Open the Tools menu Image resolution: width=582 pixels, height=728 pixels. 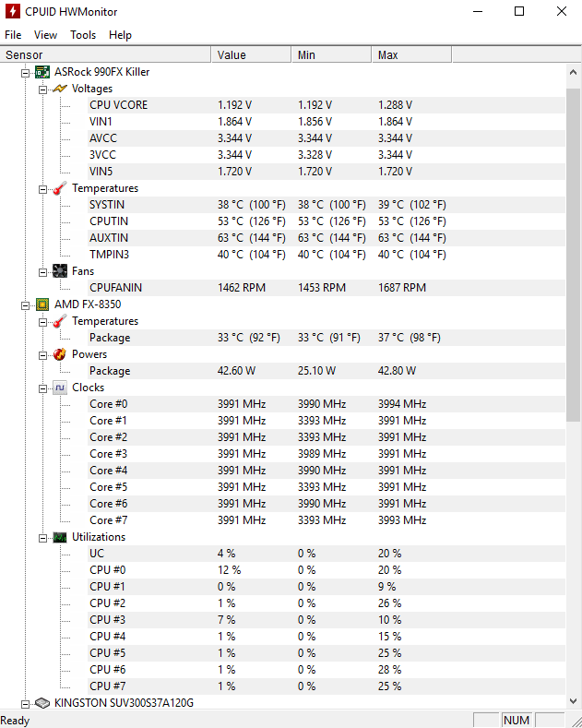(83, 35)
